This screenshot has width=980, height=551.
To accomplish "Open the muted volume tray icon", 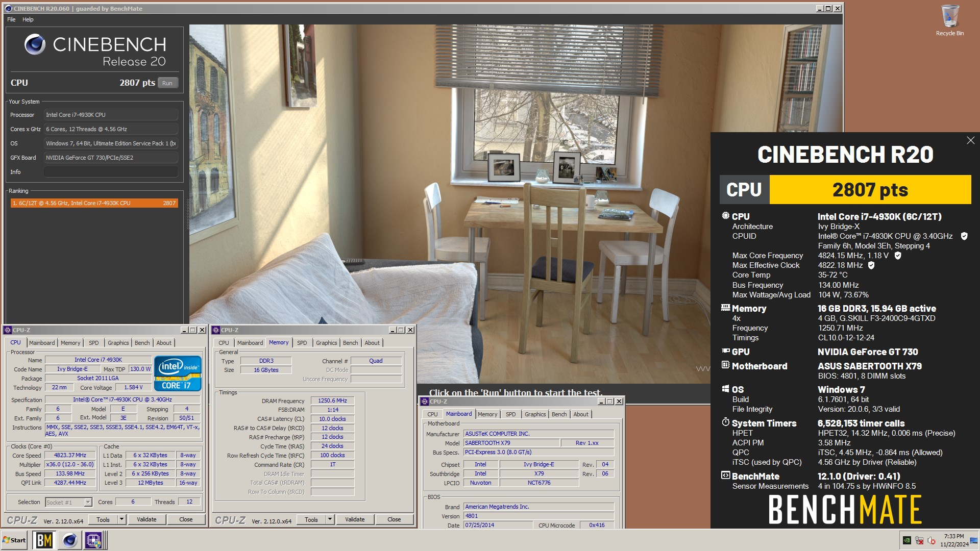I will click(932, 540).
